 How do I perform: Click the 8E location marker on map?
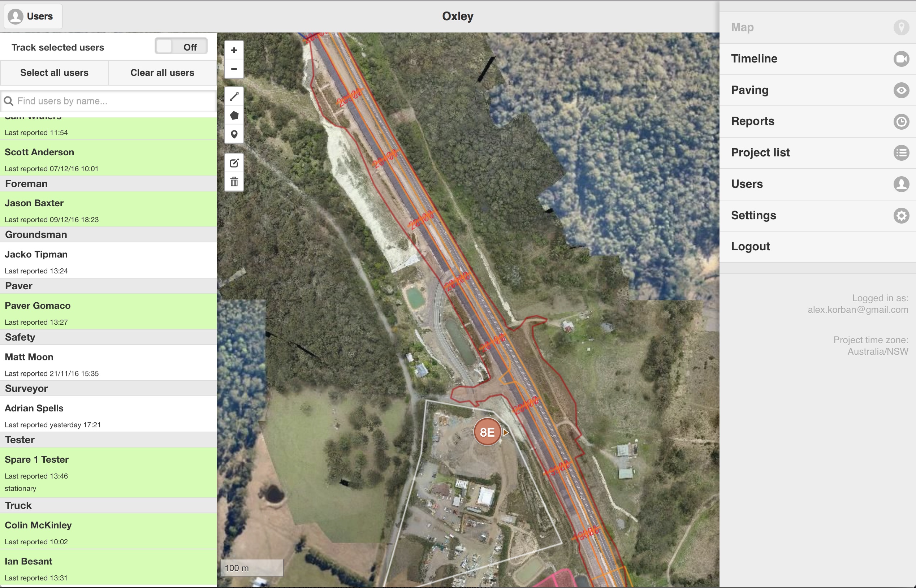[487, 432]
